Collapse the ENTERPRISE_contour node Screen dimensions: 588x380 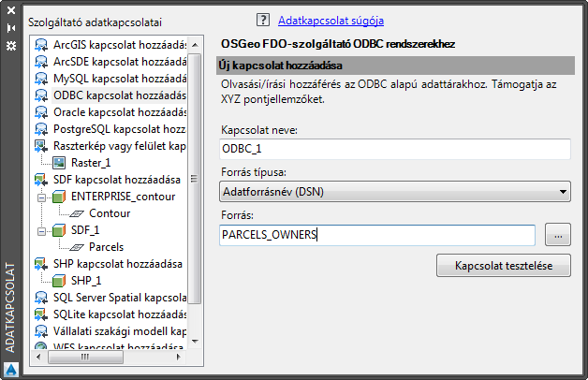(x=41, y=197)
